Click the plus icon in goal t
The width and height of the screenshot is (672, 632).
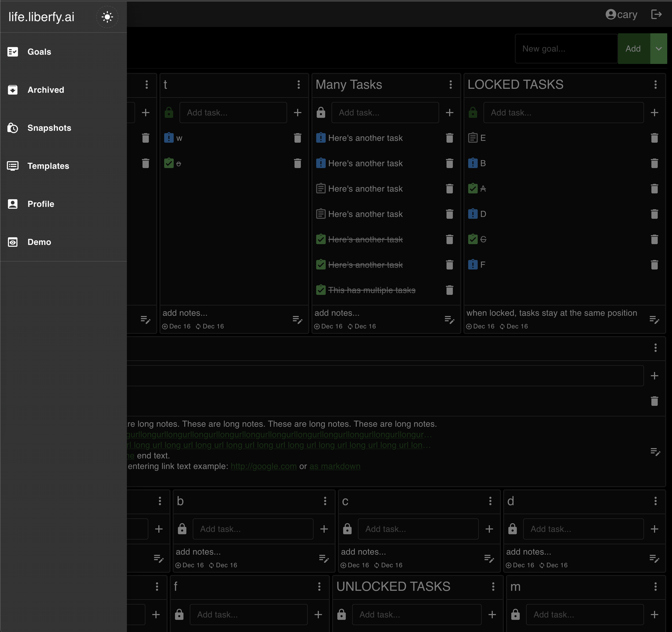297,113
